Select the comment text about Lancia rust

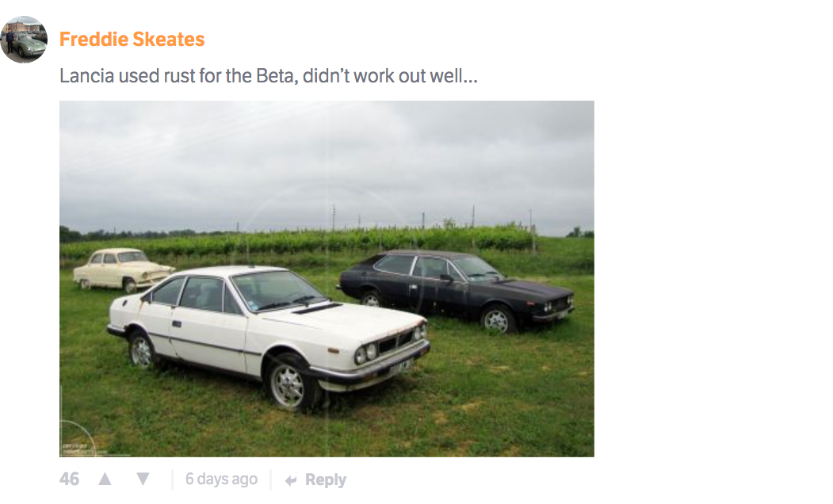(268, 76)
